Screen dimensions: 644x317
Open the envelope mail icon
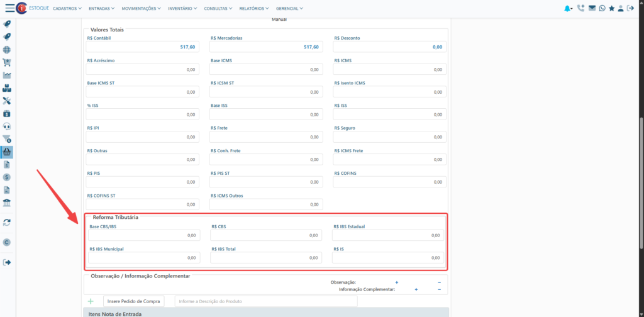(x=592, y=8)
